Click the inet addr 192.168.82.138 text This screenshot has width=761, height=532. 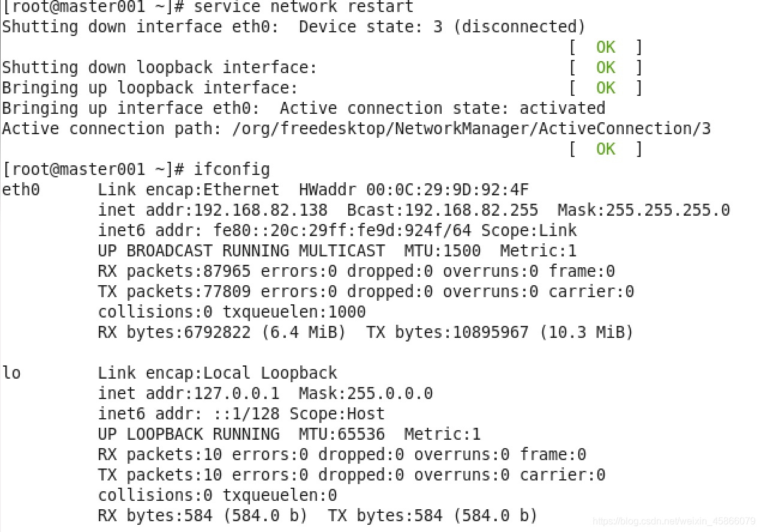pos(213,210)
